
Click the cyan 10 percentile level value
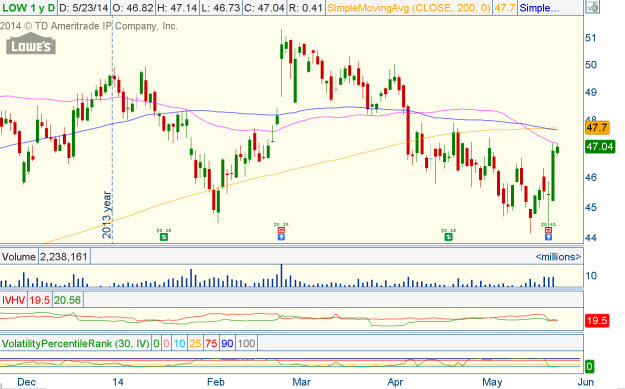pyautogui.click(x=179, y=343)
